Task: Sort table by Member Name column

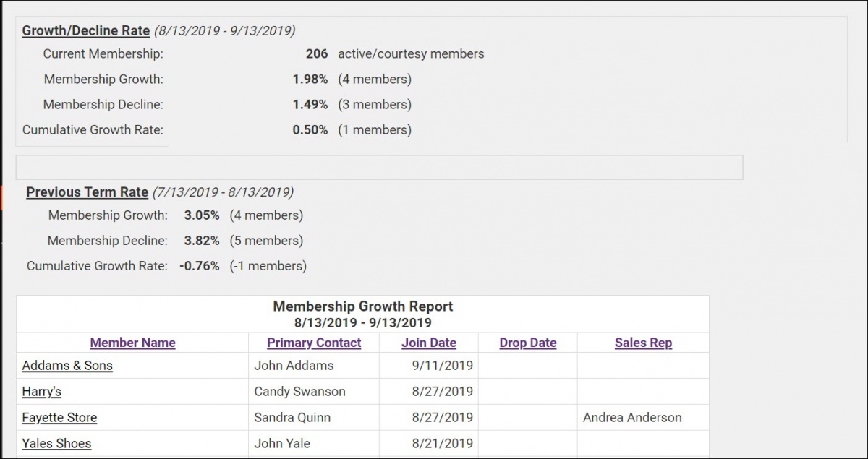Action: click(x=132, y=343)
